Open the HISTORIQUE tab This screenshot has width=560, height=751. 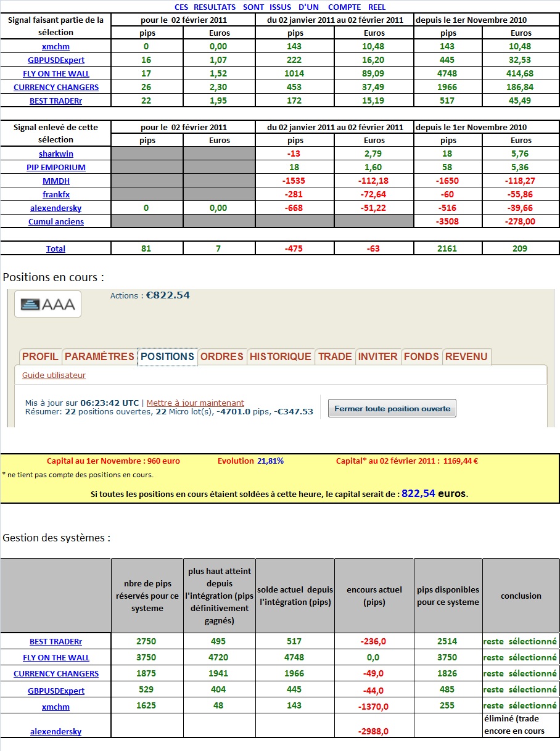[281, 356]
